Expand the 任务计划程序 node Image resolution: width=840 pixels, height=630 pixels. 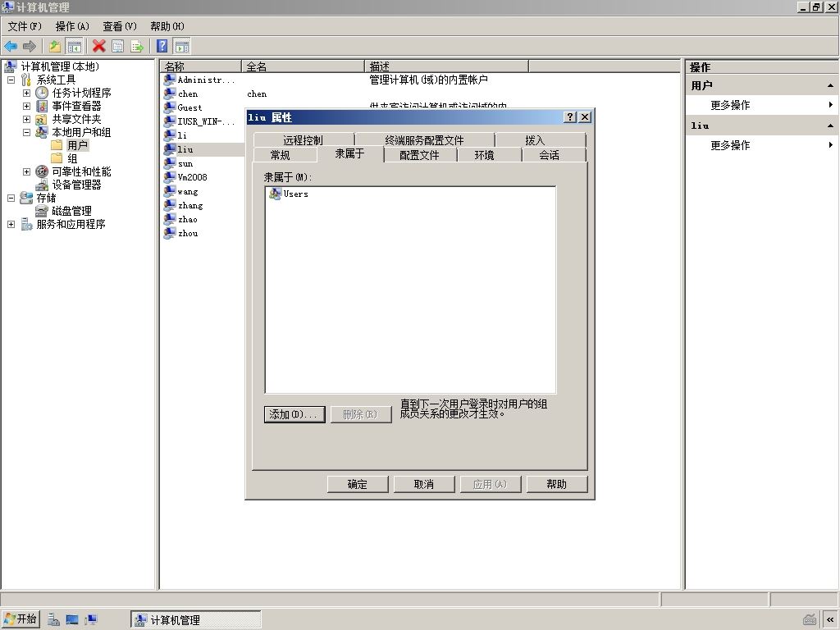click(26, 93)
